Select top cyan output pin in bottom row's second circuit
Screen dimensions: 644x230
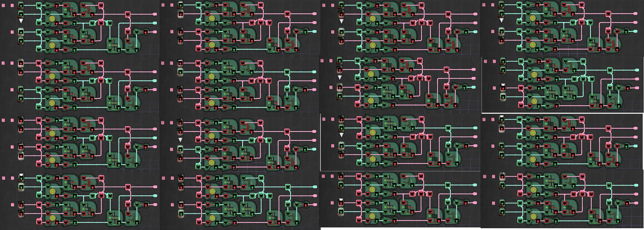point(315,187)
